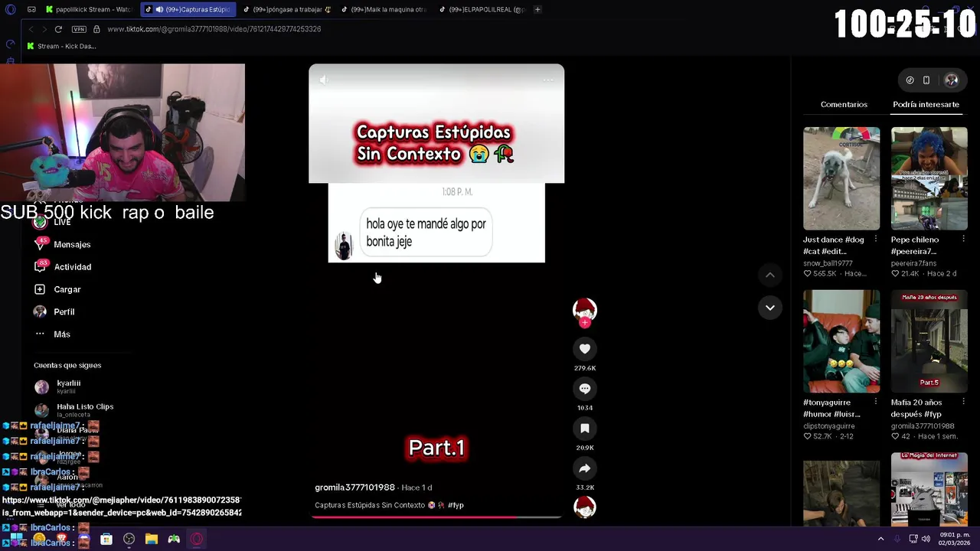Viewport: 980px width, 551px height.
Task: Open the followed account Haha Listo Clips
Action: pyautogui.click(x=75, y=409)
